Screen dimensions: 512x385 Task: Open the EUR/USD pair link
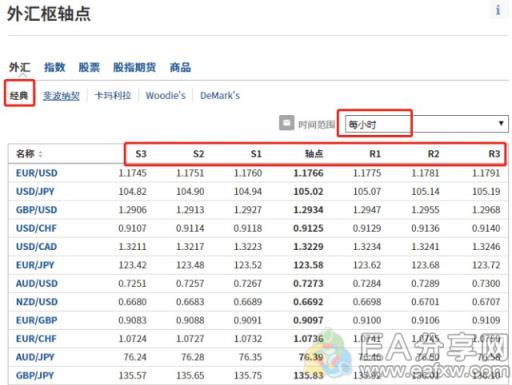pyautogui.click(x=37, y=173)
